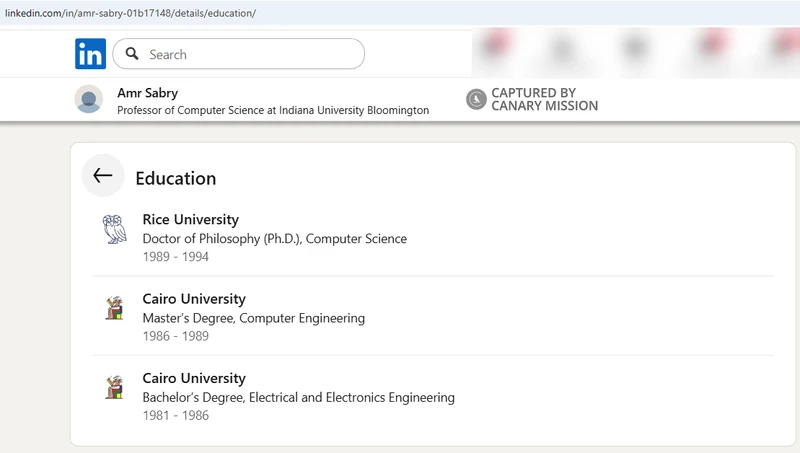Focus the LinkedIn Search field
The height and width of the screenshot is (453, 800).
(250, 54)
